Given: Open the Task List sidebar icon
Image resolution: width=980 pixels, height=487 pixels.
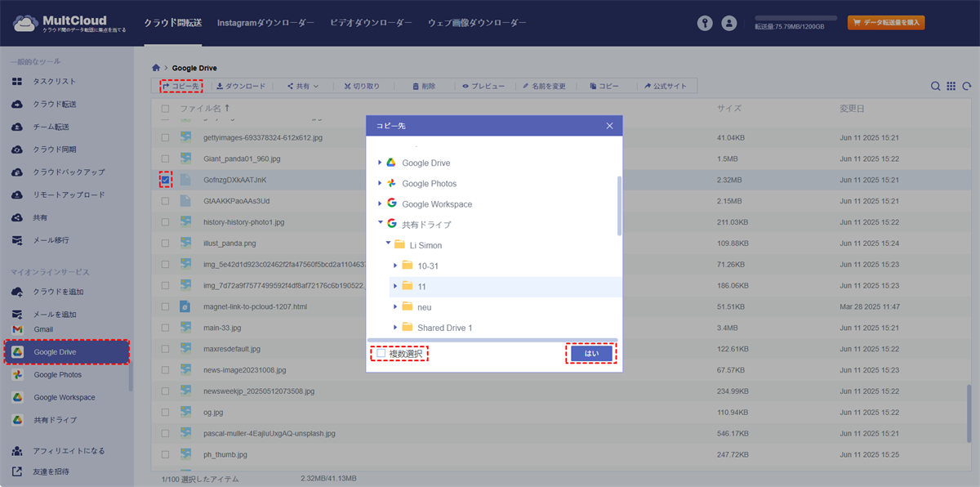Looking at the screenshot, I should 17,82.
